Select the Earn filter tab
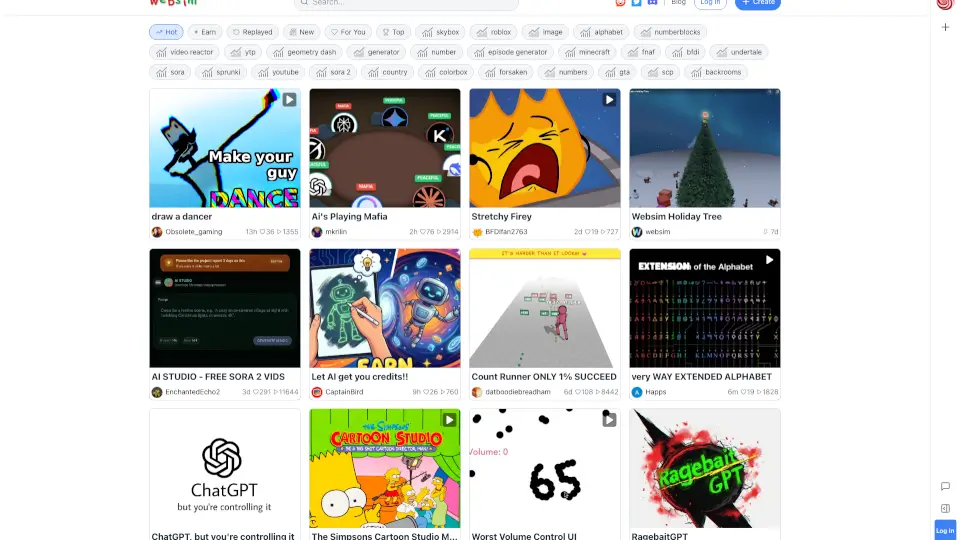Screen dimensions: 960x540 204,32
